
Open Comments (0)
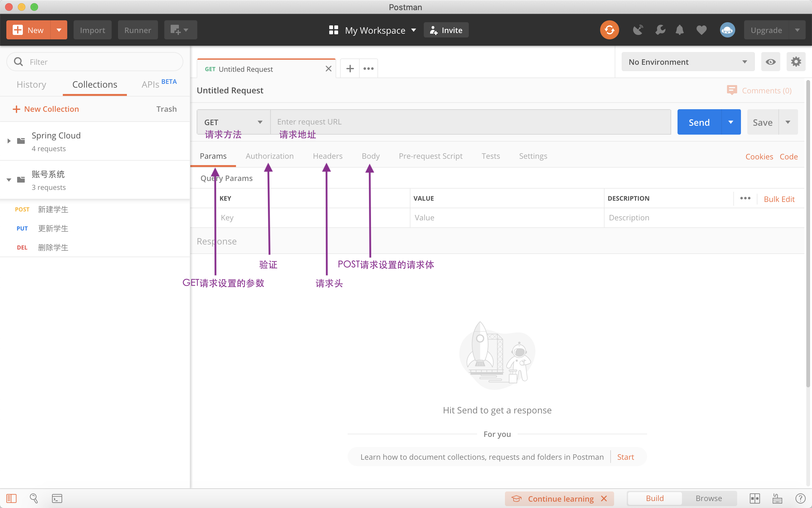tap(759, 90)
